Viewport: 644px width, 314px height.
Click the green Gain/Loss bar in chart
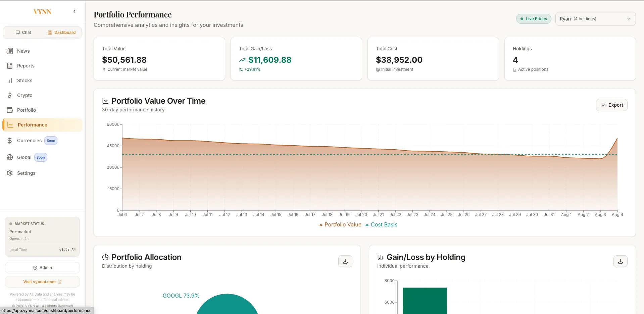[x=425, y=301]
